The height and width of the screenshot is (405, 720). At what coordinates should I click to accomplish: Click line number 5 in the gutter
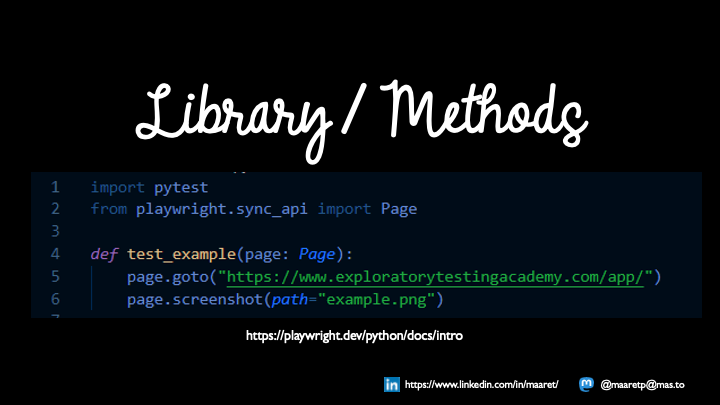56,276
